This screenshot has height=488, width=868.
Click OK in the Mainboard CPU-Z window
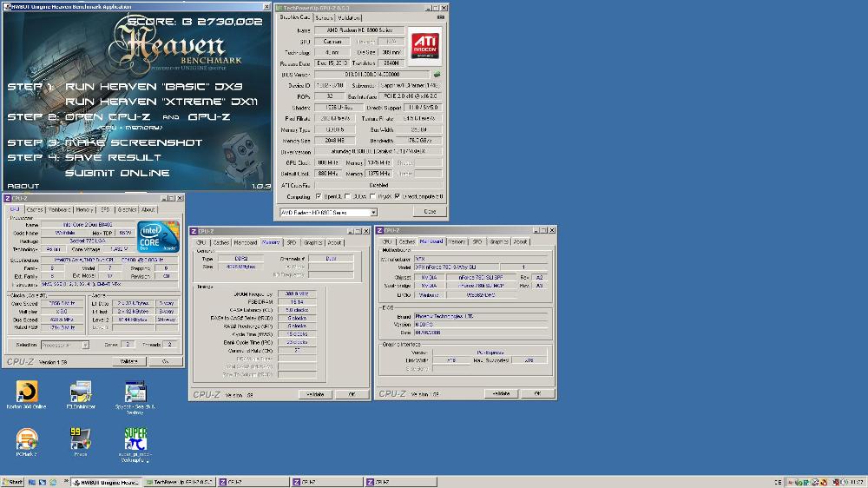tap(537, 393)
